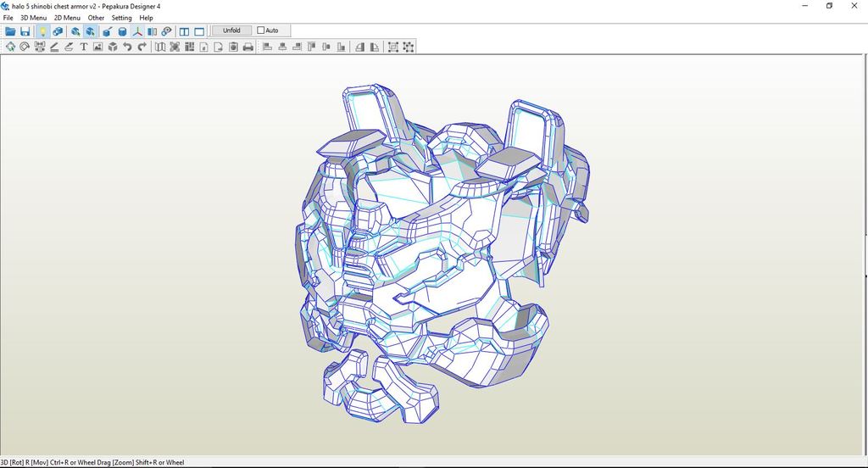Viewport: 868px width, 468px height.
Task: Click the last icon in the lower toolbar
Action: click(x=409, y=47)
